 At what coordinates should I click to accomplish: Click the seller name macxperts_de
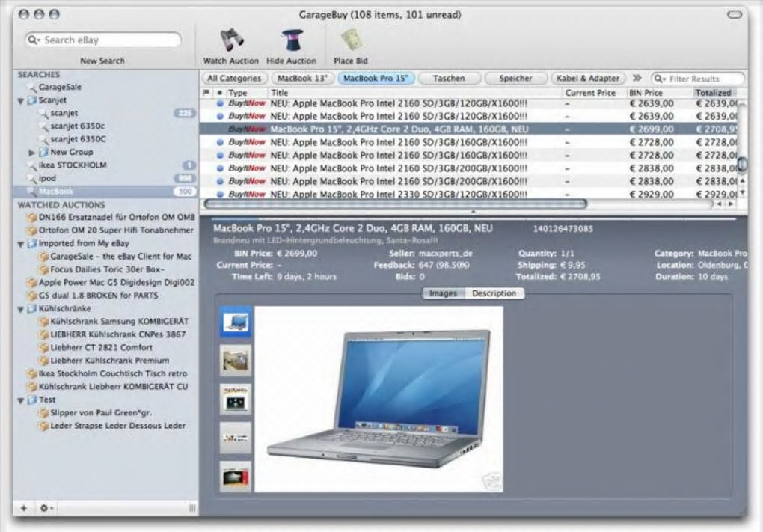click(x=445, y=254)
